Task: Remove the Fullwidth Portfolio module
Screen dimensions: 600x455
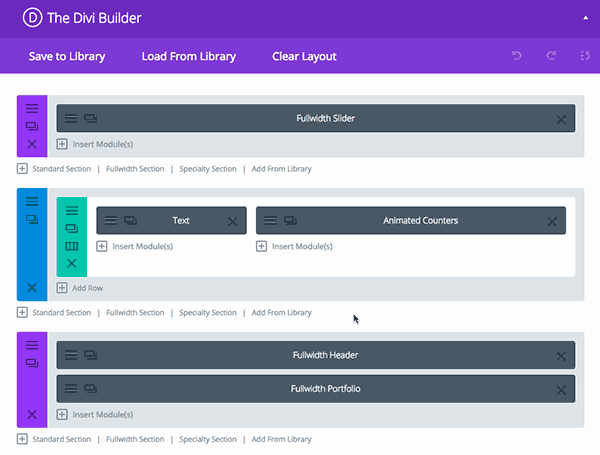Action: [x=561, y=390]
